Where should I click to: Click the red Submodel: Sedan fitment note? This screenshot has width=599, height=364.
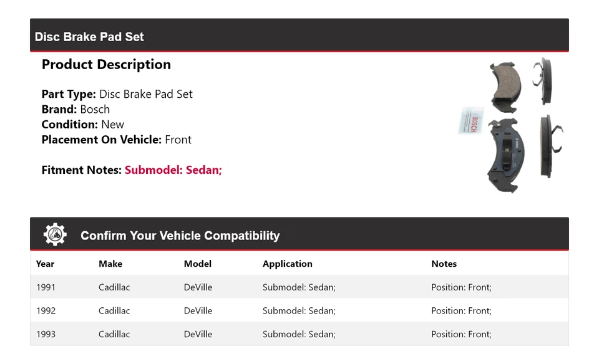click(x=173, y=170)
